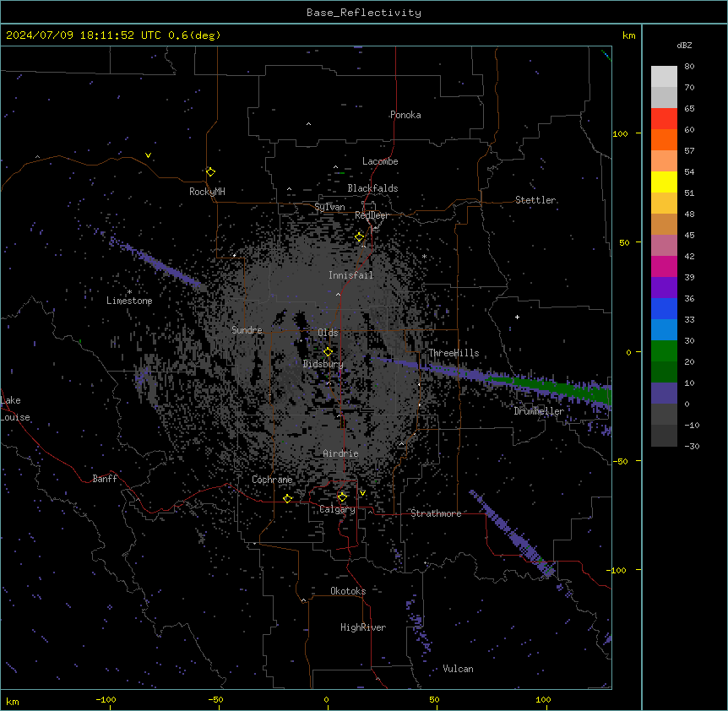
Task: Select the Lacombe city label
Action: [x=380, y=161]
